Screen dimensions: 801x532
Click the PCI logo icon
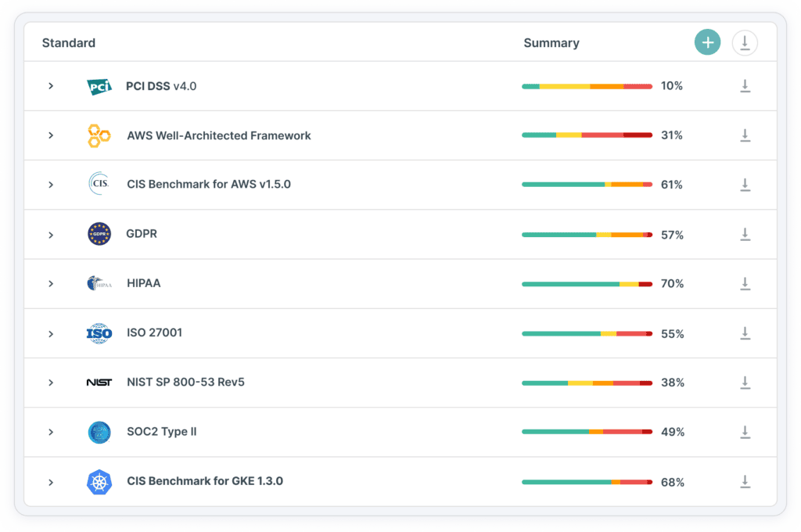99,87
